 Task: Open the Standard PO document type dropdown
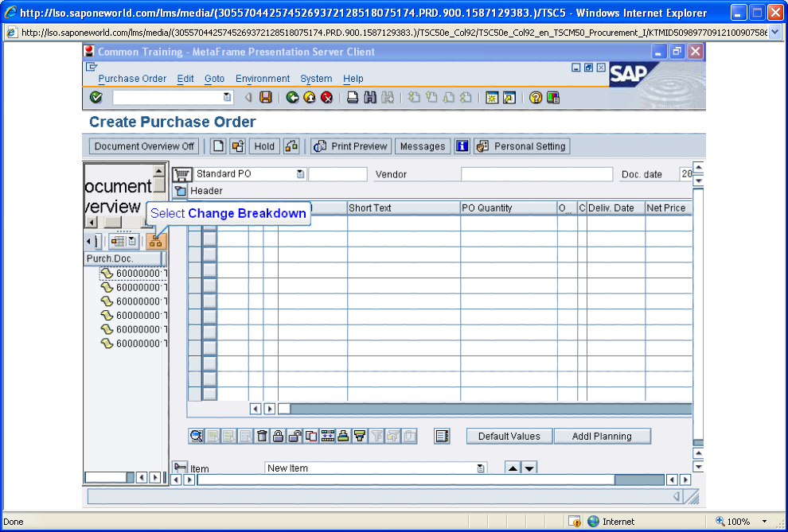click(300, 174)
